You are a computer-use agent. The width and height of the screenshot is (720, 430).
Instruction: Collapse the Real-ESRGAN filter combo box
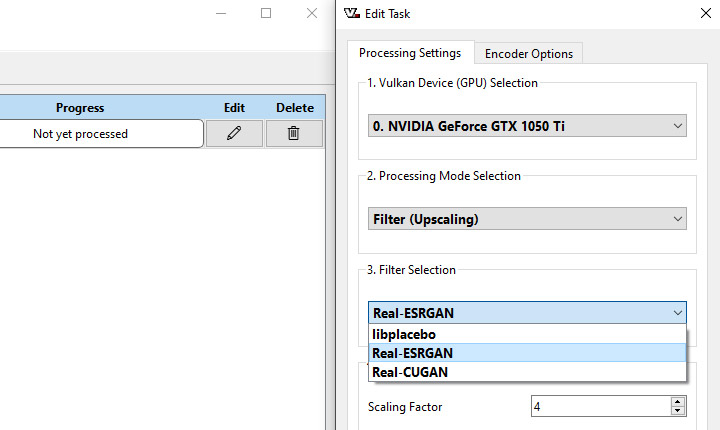click(527, 313)
